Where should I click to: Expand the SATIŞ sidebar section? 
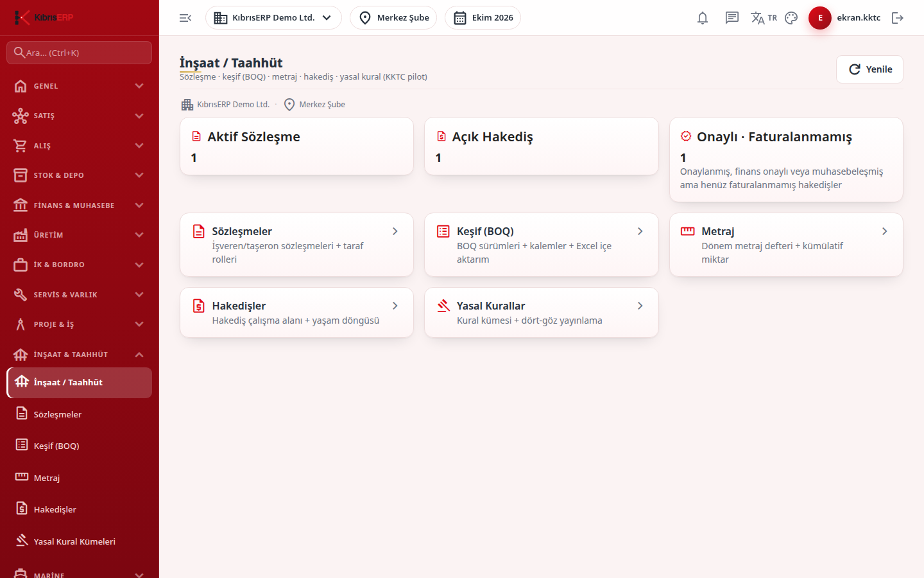[80, 116]
